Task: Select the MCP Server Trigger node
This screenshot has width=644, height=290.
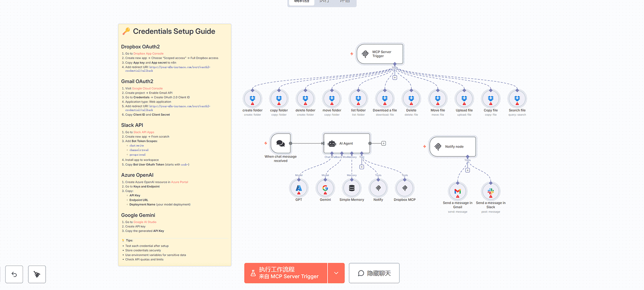Action: point(379,54)
